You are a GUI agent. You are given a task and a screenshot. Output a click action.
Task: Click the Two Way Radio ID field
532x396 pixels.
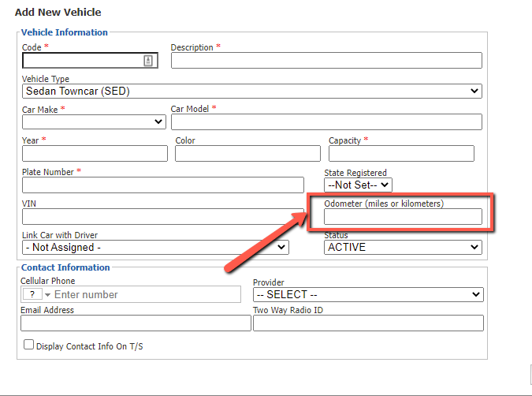click(368, 323)
